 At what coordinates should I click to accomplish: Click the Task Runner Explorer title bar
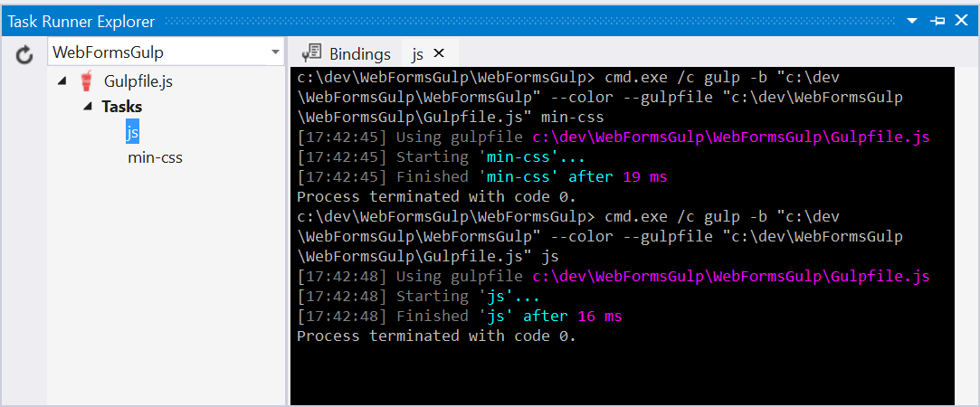[452, 21]
